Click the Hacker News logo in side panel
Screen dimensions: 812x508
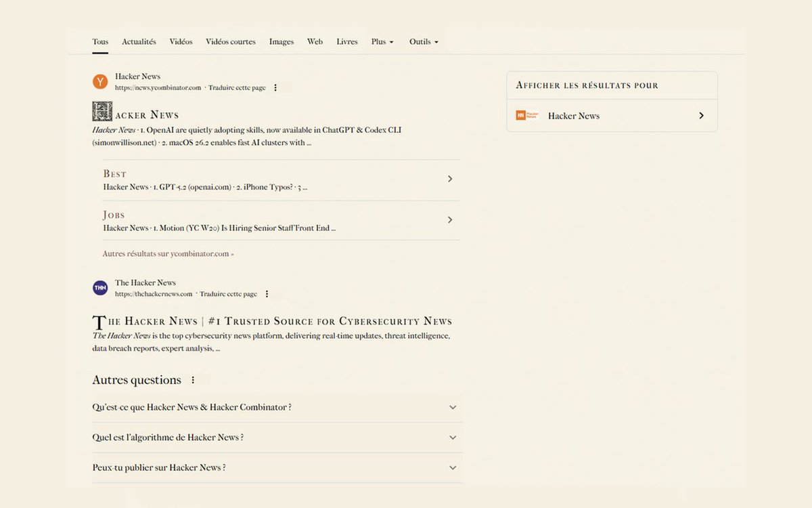(527, 116)
